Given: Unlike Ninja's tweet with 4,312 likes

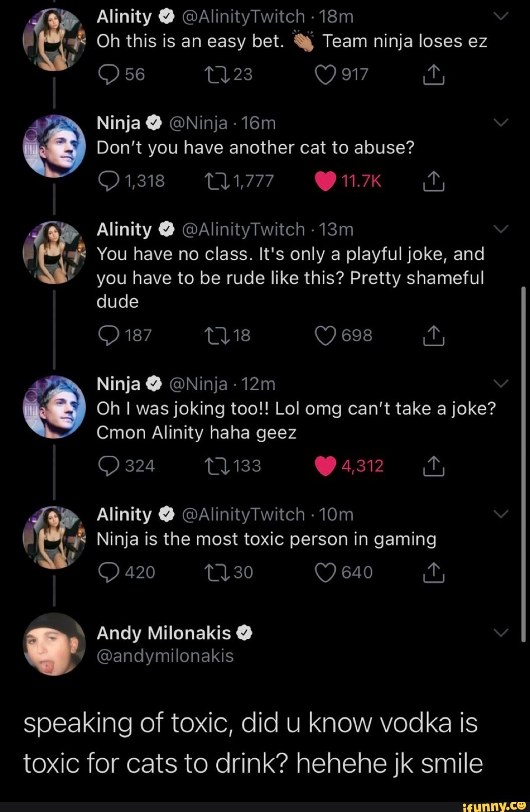Looking at the screenshot, I should point(326,466).
